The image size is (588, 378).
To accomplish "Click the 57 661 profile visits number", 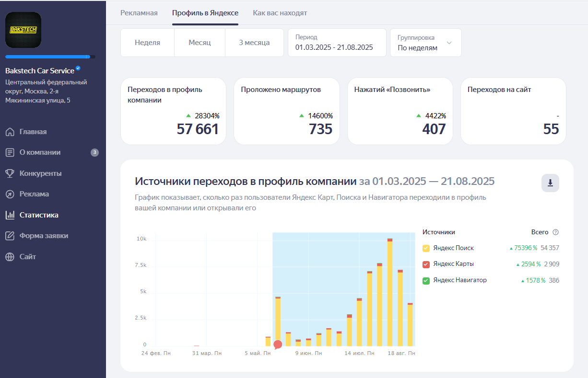I will 198,129.
